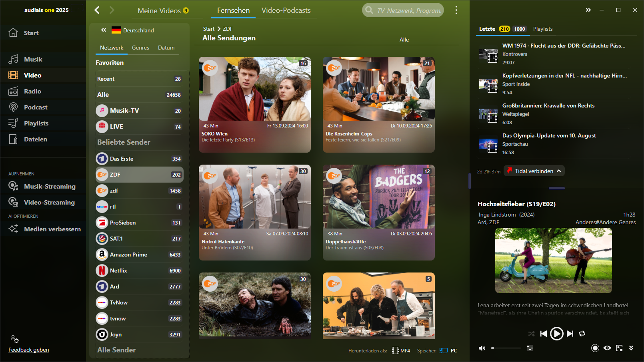
Task: Switch player to mini window mode
Action: (x=619, y=348)
